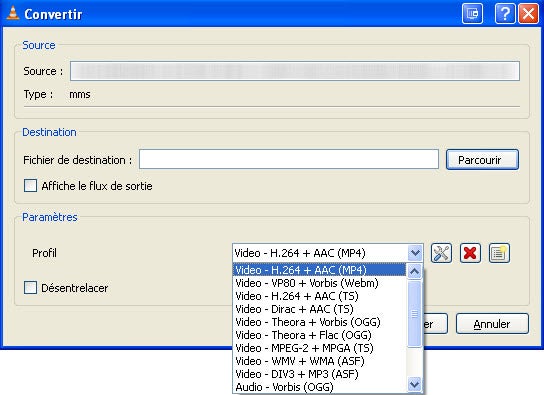544x395 pixels.
Task: Pick Video - Dirac + AAC (TS)
Action: 319,309
